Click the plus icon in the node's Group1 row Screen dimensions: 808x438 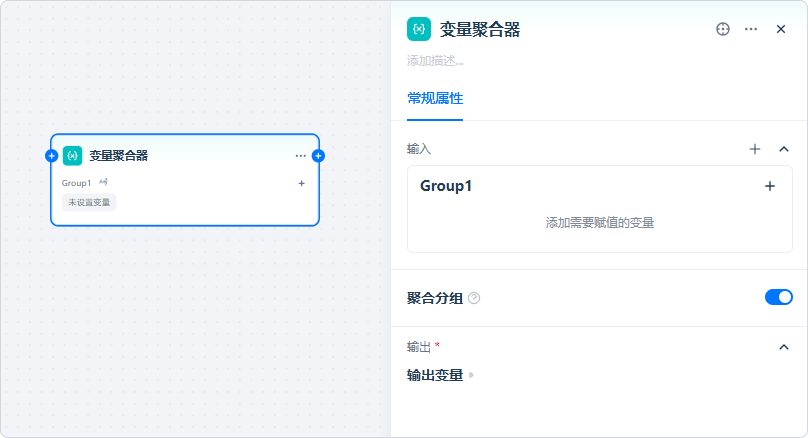301,183
